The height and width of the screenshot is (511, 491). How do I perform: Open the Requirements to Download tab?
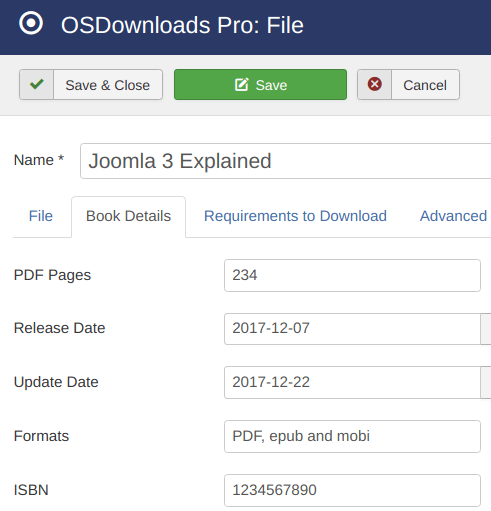pyautogui.click(x=295, y=216)
